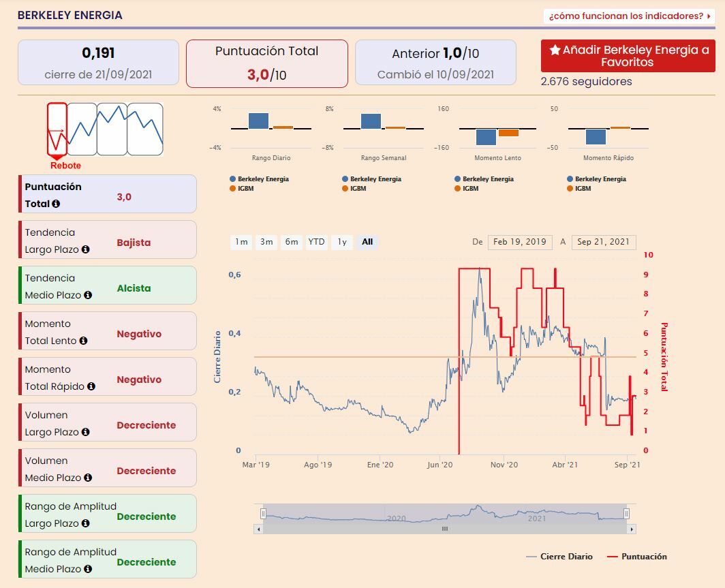
Task: Click the star icon in Añadir a Favoritos
Action: click(555, 50)
